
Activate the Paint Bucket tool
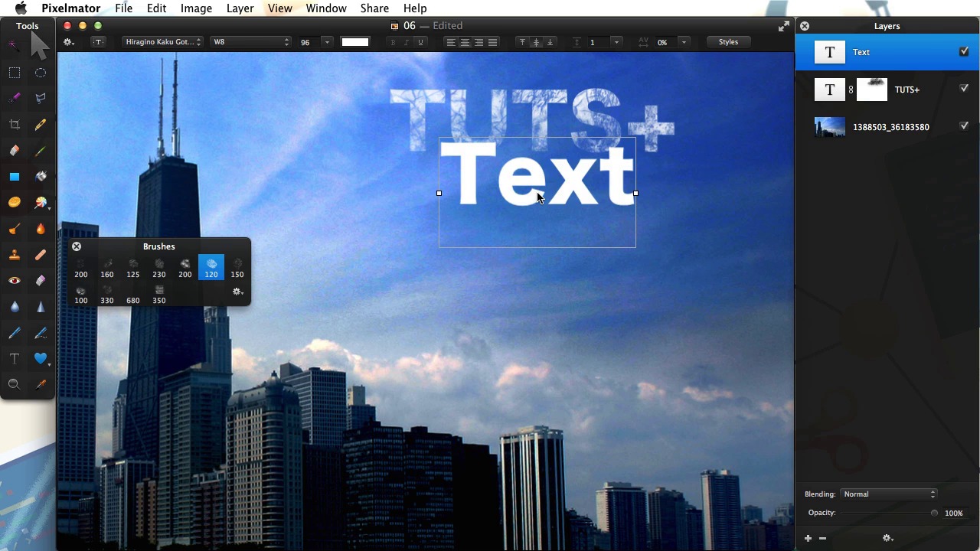pos(41,177)
